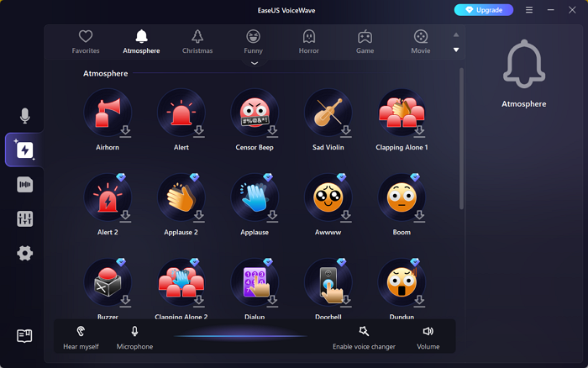
Task: Toggle the Microphone on or off
Action: [134, 337]
